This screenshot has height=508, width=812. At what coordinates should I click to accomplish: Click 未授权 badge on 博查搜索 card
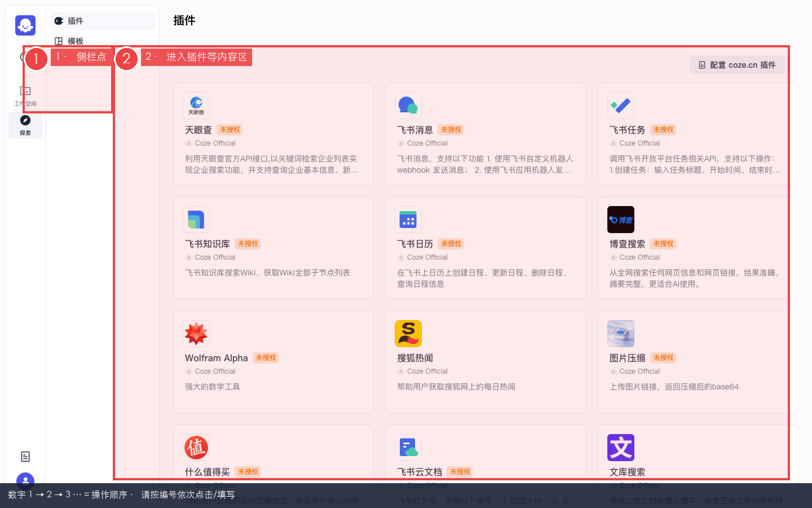tap(664, 244)
